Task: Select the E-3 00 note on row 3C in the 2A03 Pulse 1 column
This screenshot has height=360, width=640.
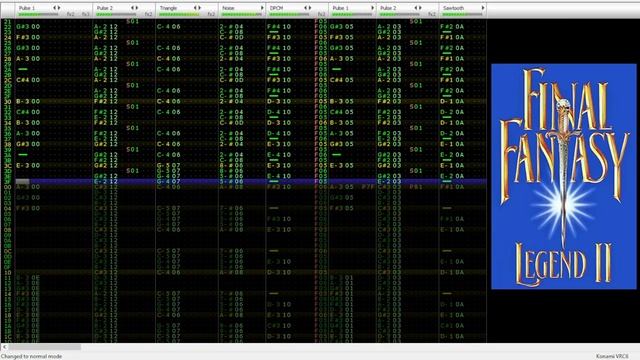Action: click(28, 165)
